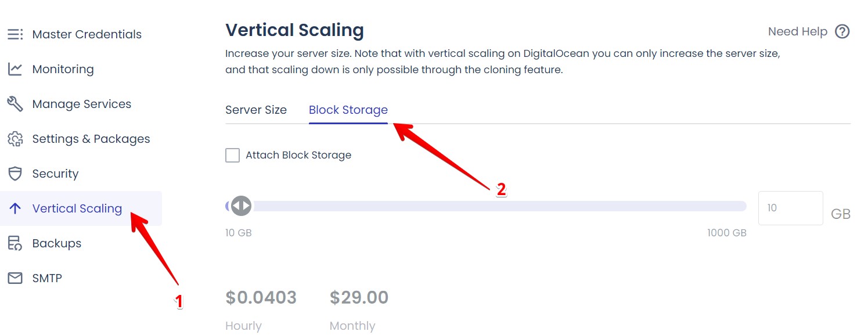
Task: Open the SMTP settings page
Action: (47, 278)
